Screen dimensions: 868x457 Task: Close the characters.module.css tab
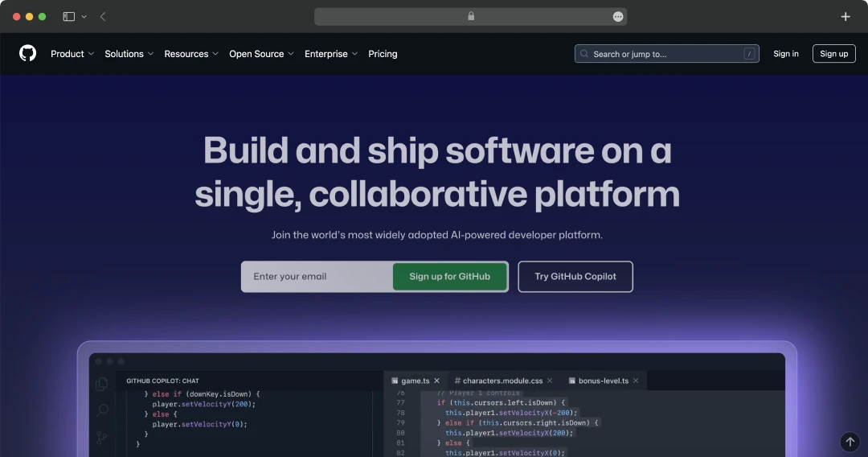click(x=550, y=381)
